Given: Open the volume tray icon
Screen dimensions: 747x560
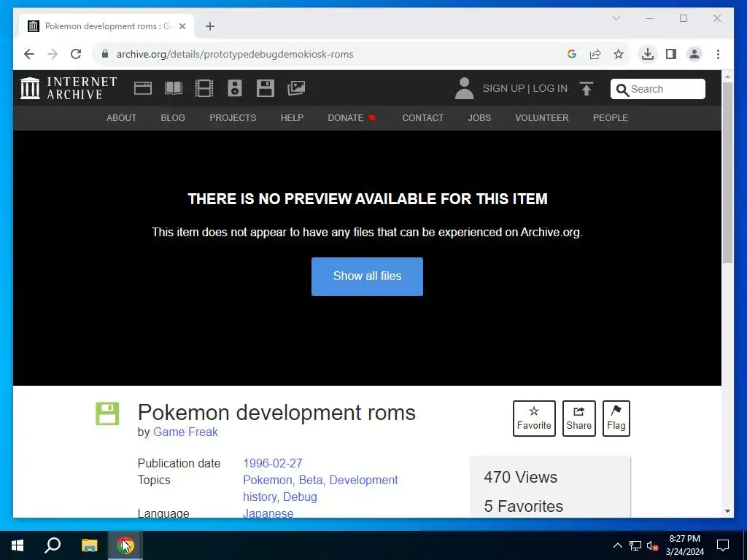Looking at the screenshot, I should pos(653,545).
